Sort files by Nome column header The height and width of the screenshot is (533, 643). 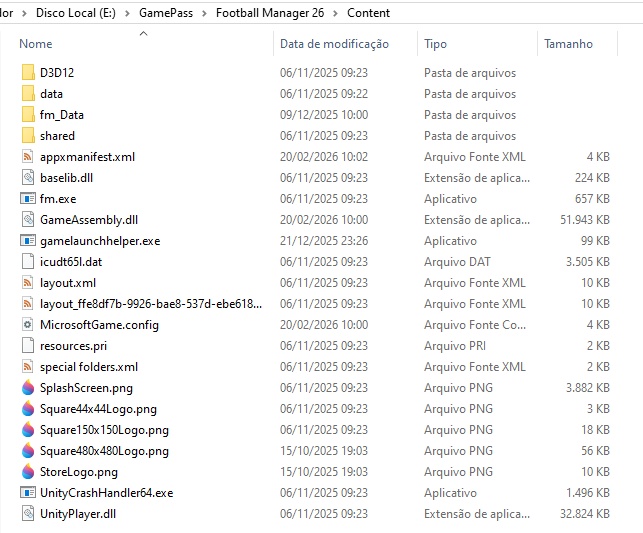(36, 44)
